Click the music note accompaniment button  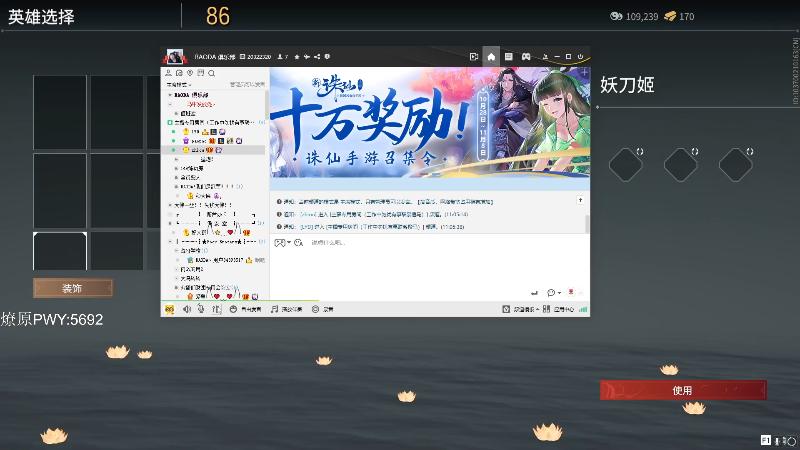point(286,309)
